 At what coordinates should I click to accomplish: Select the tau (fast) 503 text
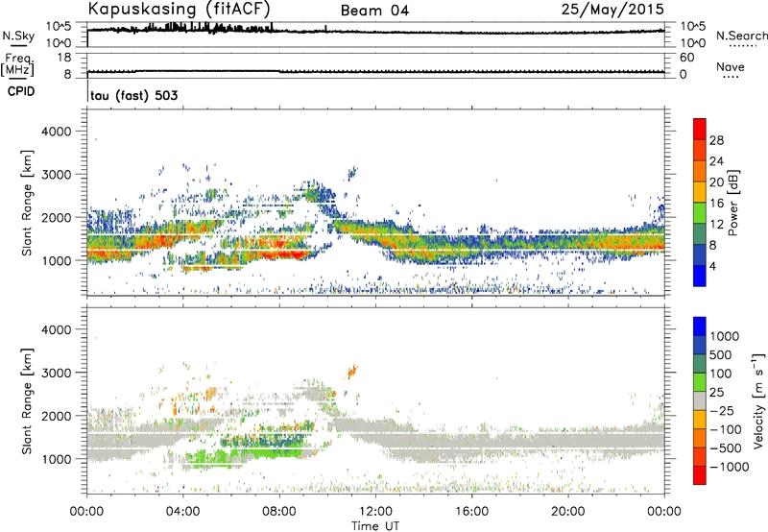(133, 95)
